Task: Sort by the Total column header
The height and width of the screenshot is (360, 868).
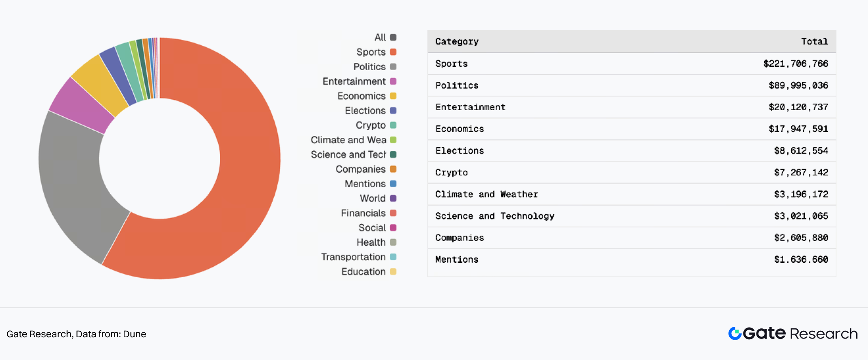Action: tap(814, 41)
